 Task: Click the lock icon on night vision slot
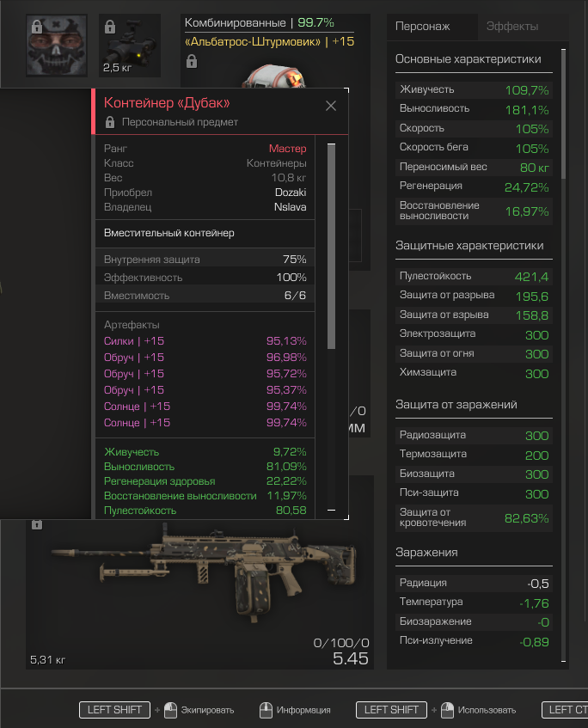[110, 27]
